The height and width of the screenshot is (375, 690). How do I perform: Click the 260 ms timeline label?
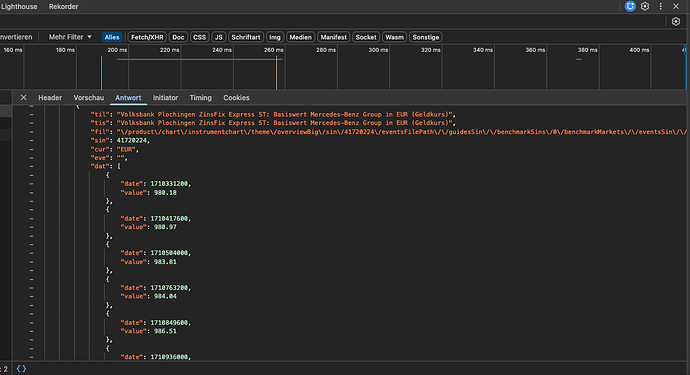(274, 50)
